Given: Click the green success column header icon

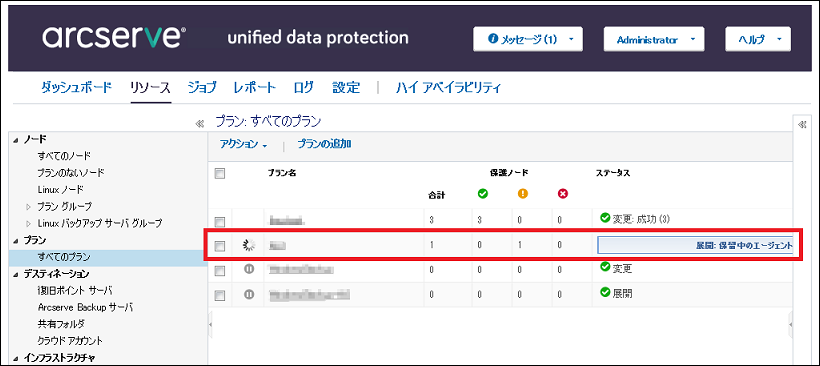Looking at the screenshot, I should [483, 194].
